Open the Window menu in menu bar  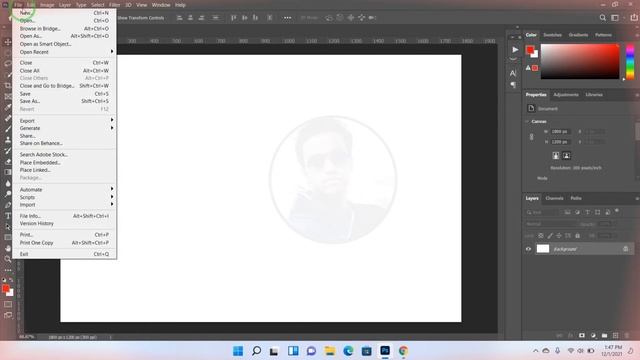(x=161, y=5)
